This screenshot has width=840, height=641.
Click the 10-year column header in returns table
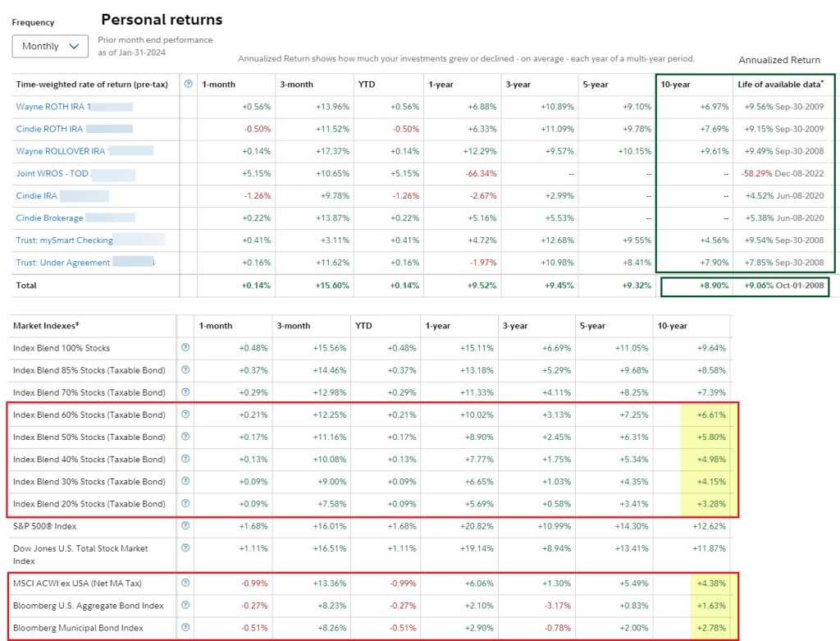pyautogui.click(x=678, y=84)
